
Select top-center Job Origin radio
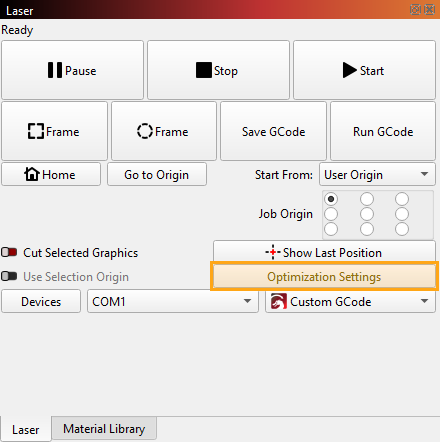click(x=367, y=199)
